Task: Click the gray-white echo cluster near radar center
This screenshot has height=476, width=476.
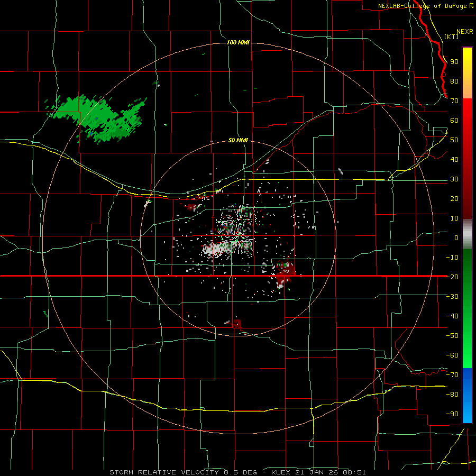Action: [216, 250]
